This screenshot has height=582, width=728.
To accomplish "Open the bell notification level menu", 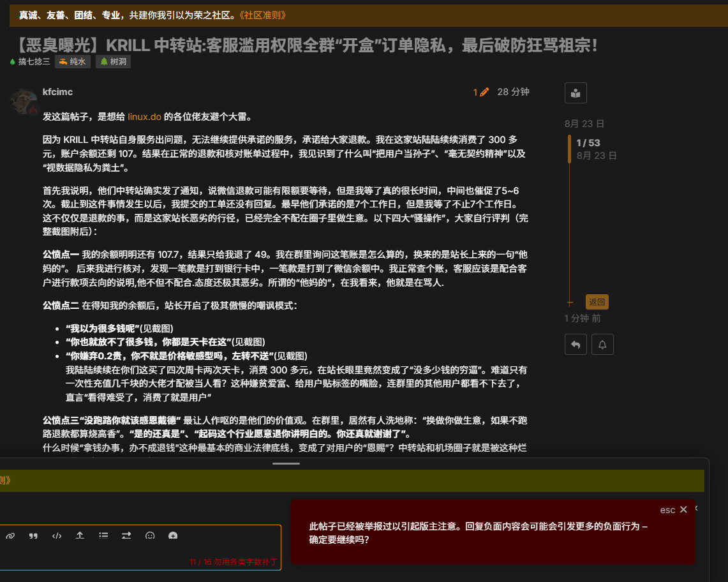I will 603,345.
